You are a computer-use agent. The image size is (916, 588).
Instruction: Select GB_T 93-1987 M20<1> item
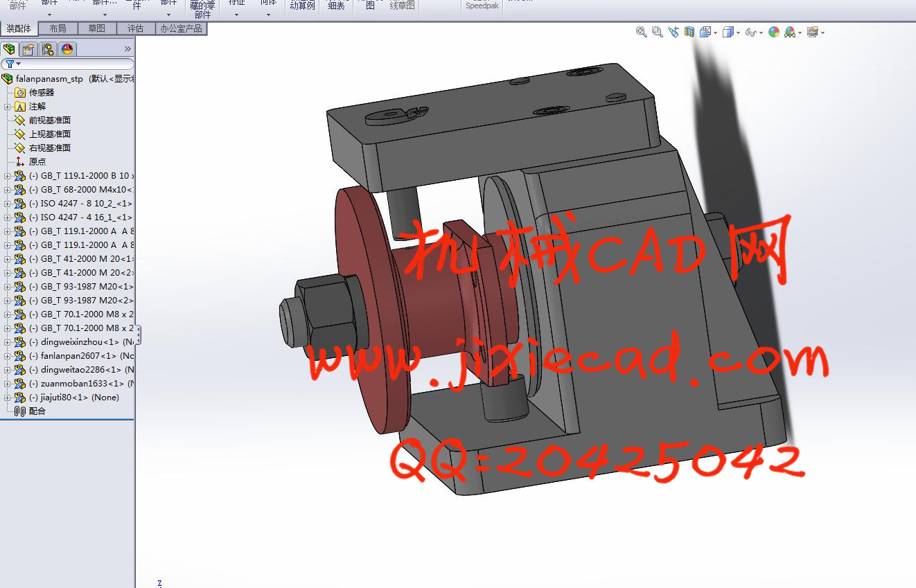(x=82, y=286)
